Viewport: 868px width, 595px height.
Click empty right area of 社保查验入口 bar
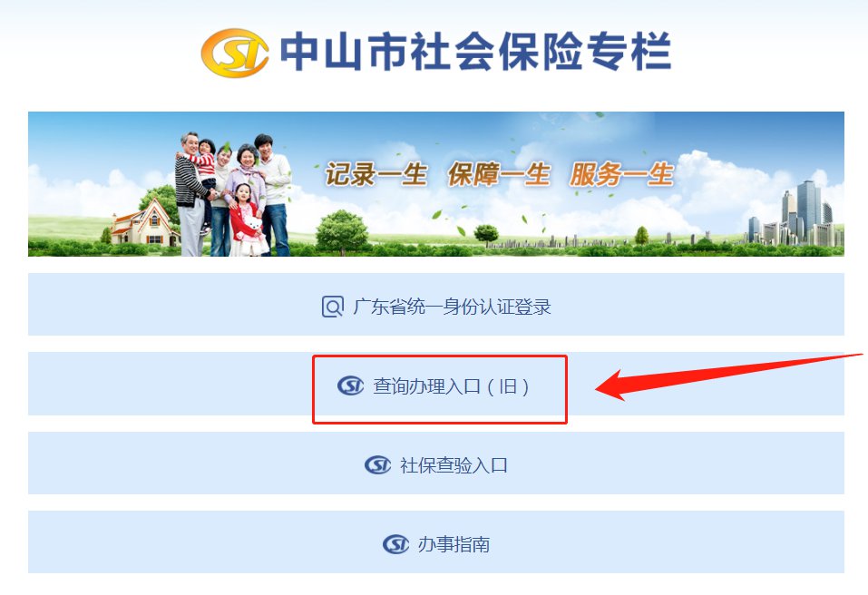677,463
